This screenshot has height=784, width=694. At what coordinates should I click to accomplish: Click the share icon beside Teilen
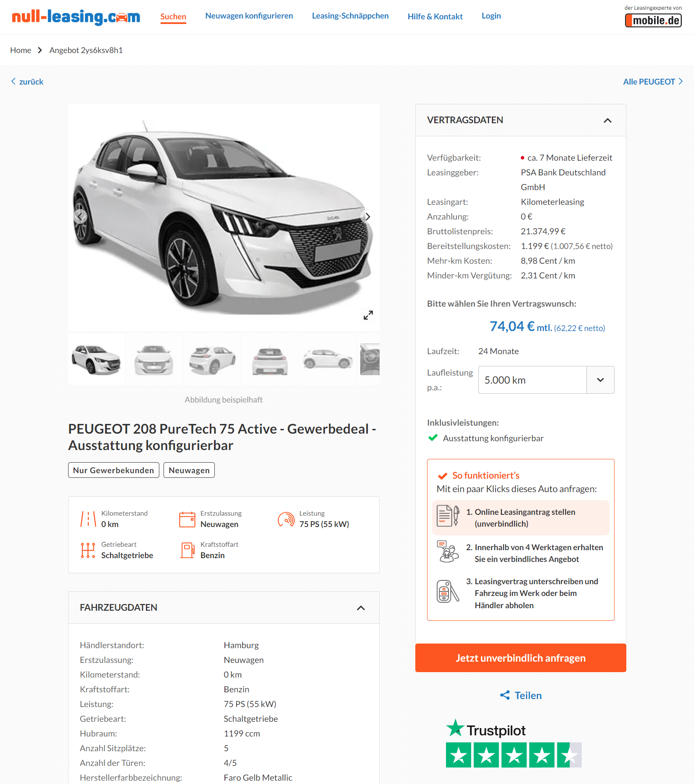pyautogui.click(x=505, y=695)
